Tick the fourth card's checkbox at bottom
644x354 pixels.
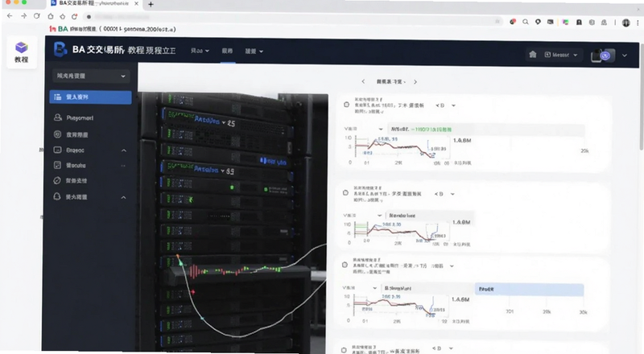coord(345,350)
